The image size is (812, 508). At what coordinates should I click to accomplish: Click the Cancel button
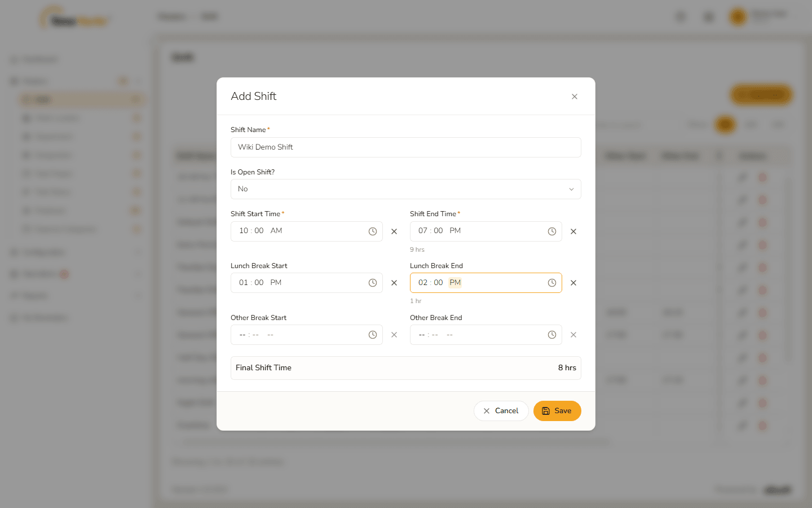point(501,411)
